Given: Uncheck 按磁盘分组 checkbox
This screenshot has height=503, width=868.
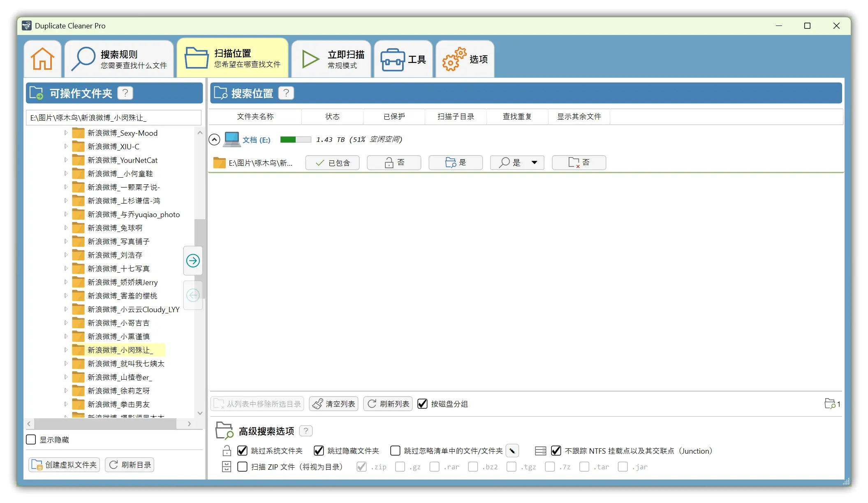Looking at the screenshot, I should (x=422, y=404).
